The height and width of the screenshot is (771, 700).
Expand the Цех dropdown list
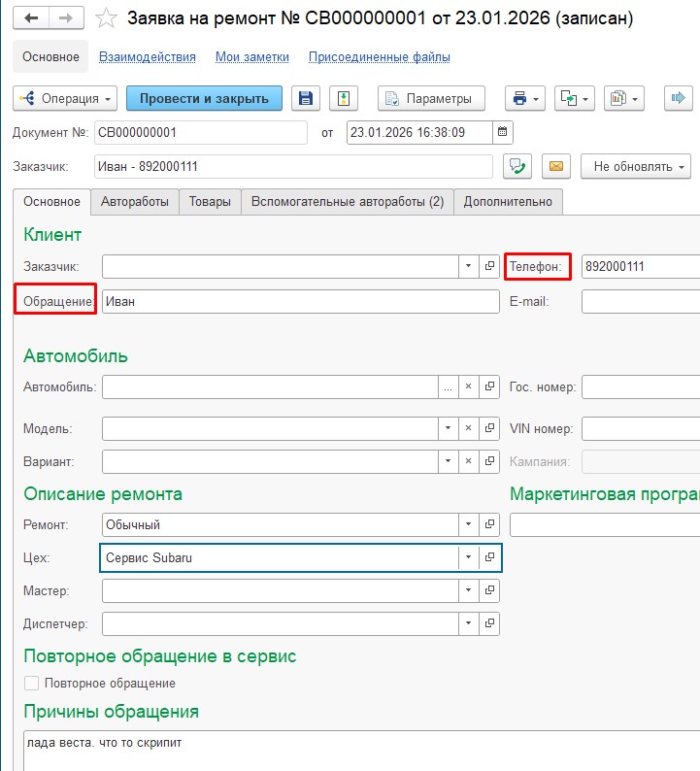pyautogui.click(x=469, y=557)
